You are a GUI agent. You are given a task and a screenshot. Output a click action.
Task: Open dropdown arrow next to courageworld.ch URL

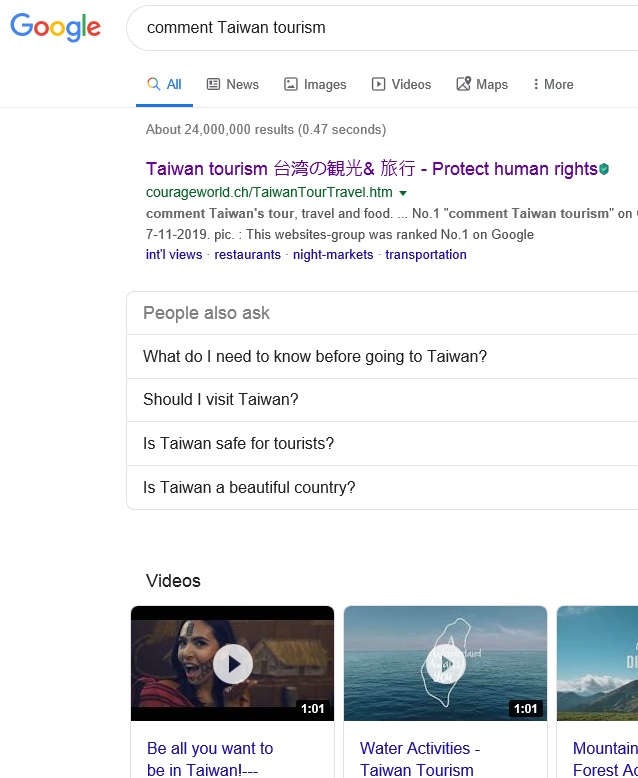(403, 193)
